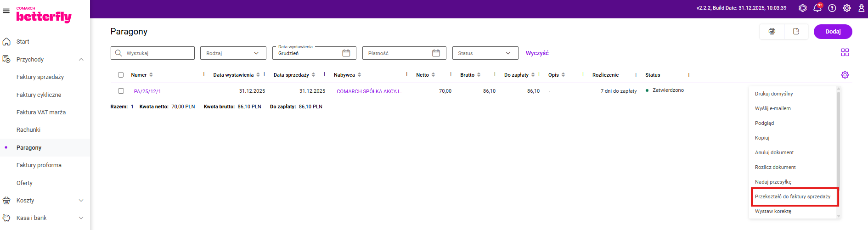The width and height of the screenshot is (868, 230).
Task: Tick the select-all checkbox in table header
Action: coord(121,75)
